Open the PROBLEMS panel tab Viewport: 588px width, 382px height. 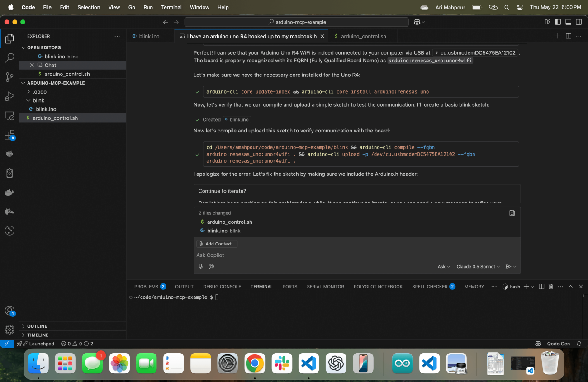(x=150, y=287)
